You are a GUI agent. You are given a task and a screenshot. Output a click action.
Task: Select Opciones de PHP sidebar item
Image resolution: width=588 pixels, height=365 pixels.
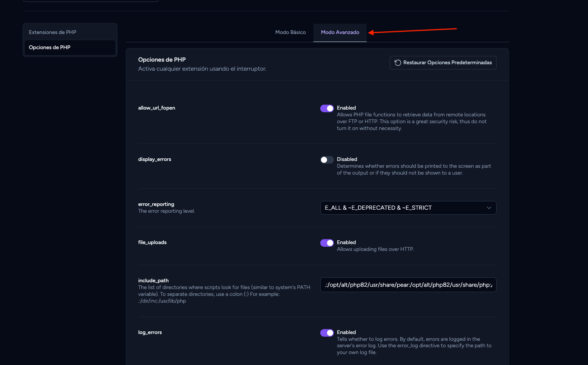[x=70, y=48]
